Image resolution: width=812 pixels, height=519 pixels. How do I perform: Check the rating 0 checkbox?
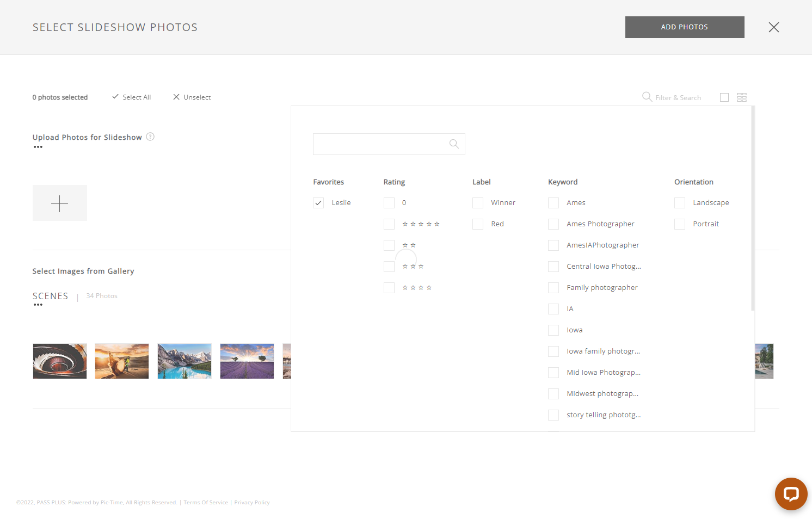point(389,203)
